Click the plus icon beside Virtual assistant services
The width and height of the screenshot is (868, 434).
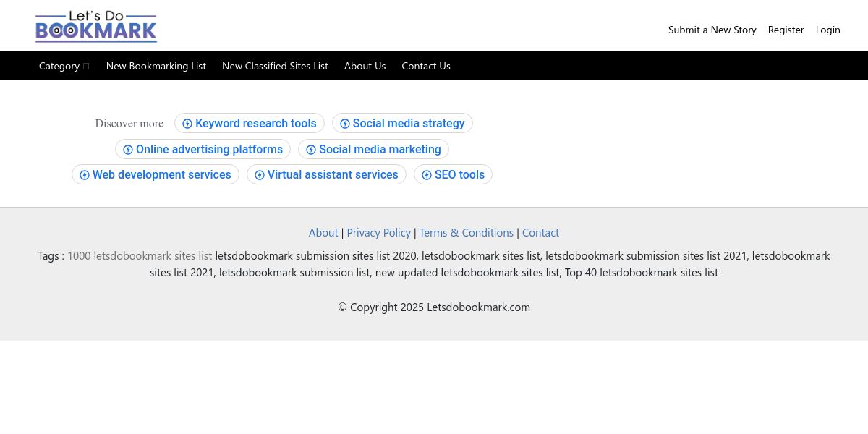(260, 175)
